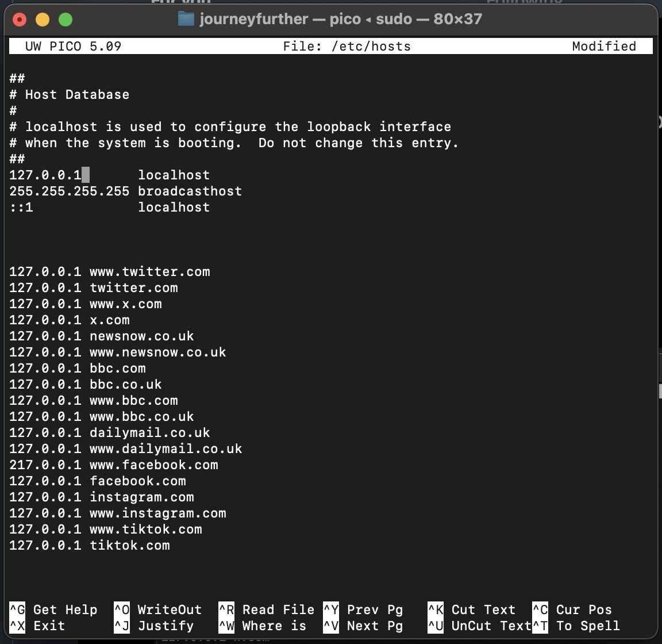Click the 217.0.0.1 www.facebook.com entry

114,465
